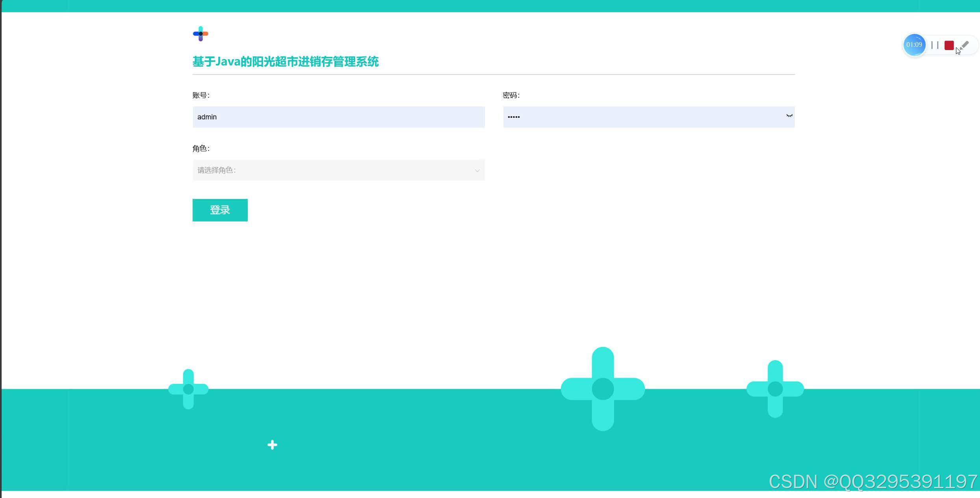Toggle password visibility eye icon
Screen dimensions: 980x498
789,116
